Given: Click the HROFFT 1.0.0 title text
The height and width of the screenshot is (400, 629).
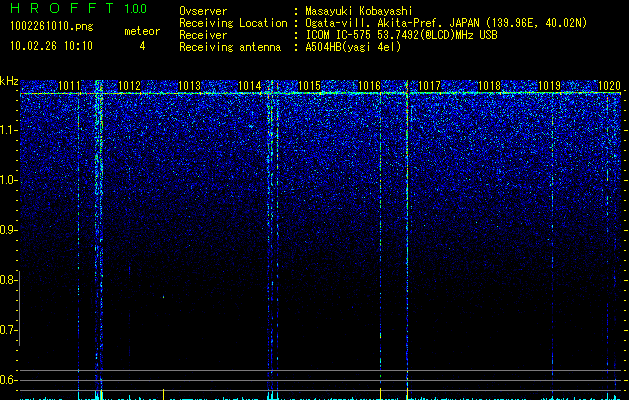Looking at the screenshot, I should (78, 8).
